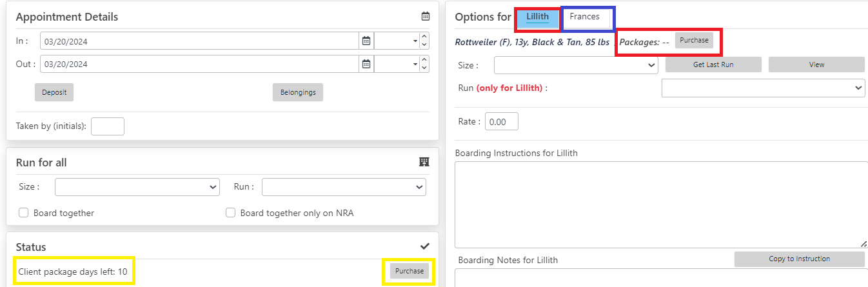Check Board together only on NRA
868x287 pixels.
230,213
